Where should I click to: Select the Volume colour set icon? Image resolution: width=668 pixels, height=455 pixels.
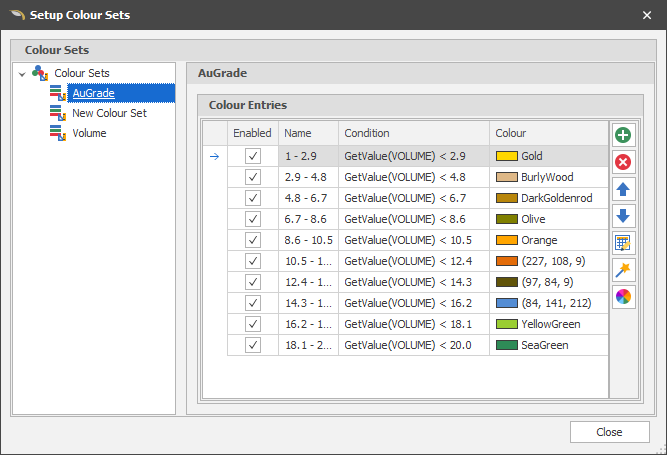[58, 133]
